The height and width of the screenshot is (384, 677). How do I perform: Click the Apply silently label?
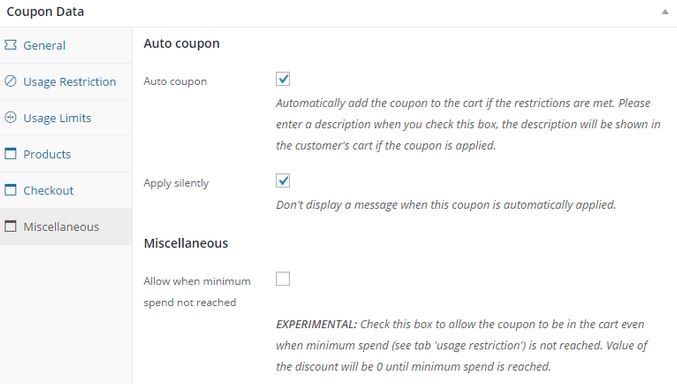[176, 183]
